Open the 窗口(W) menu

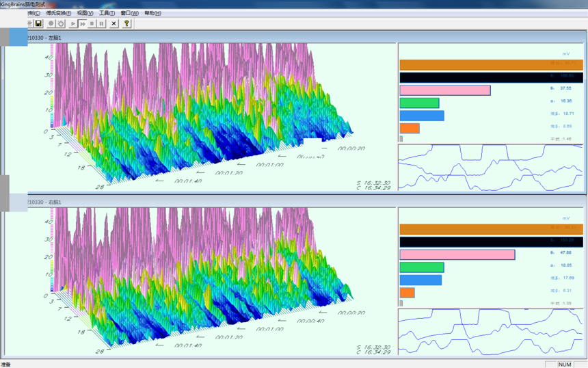[130, 13]
